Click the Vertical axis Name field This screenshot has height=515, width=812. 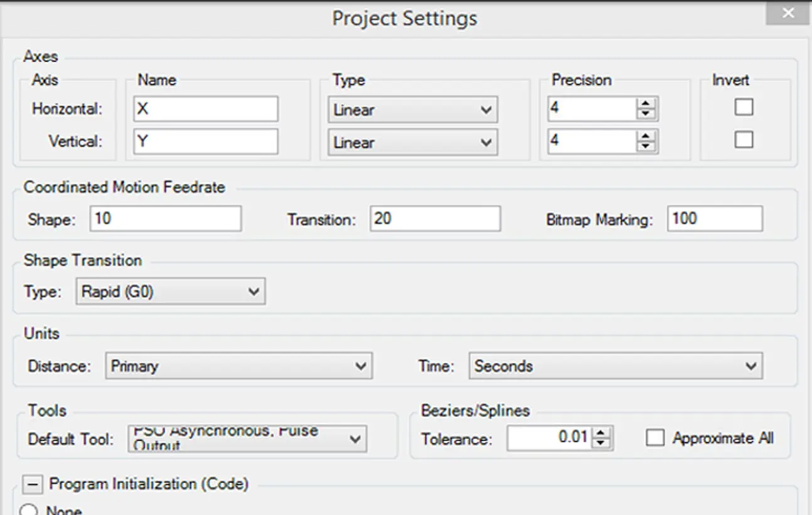pyautogui.click(x=206, y=141)
